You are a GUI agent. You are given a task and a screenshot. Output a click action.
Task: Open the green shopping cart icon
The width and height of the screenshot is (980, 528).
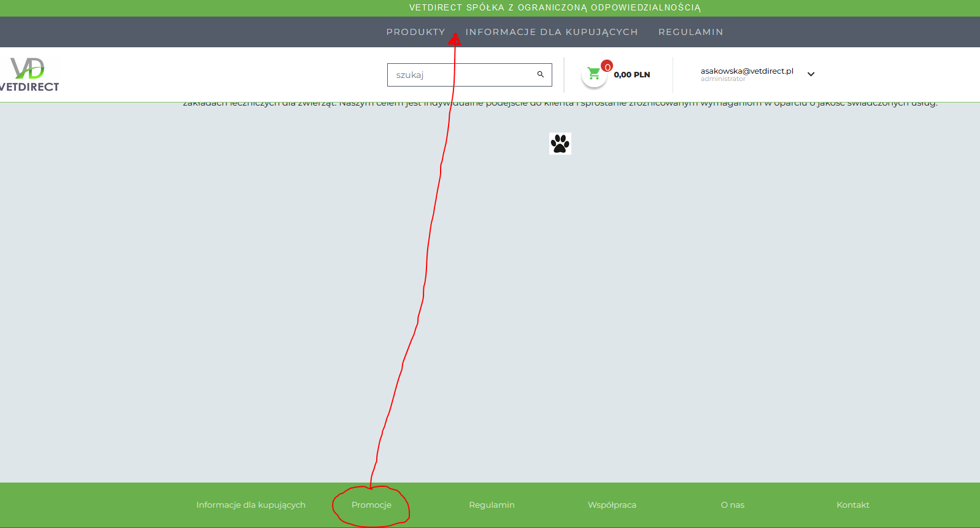[x=593, y=74]
